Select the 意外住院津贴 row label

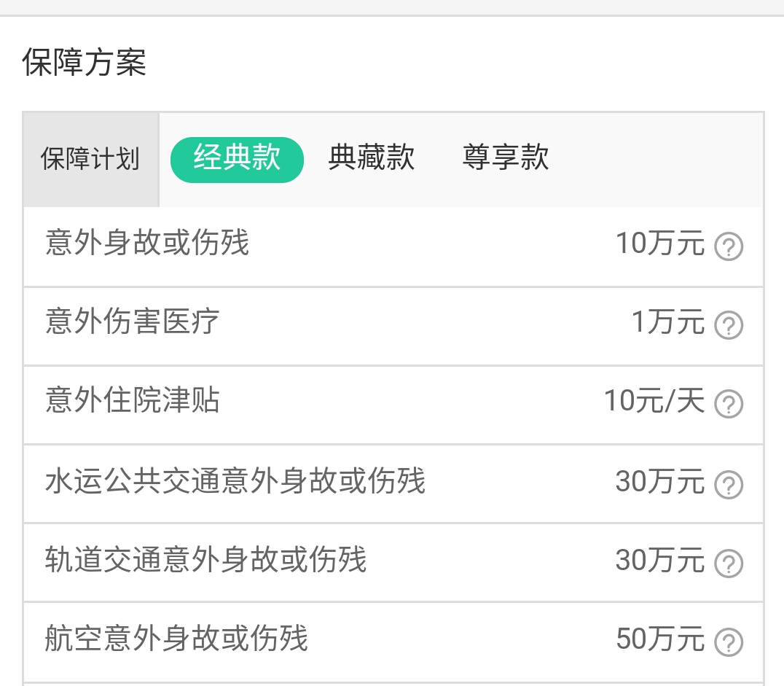pos(132,400)
